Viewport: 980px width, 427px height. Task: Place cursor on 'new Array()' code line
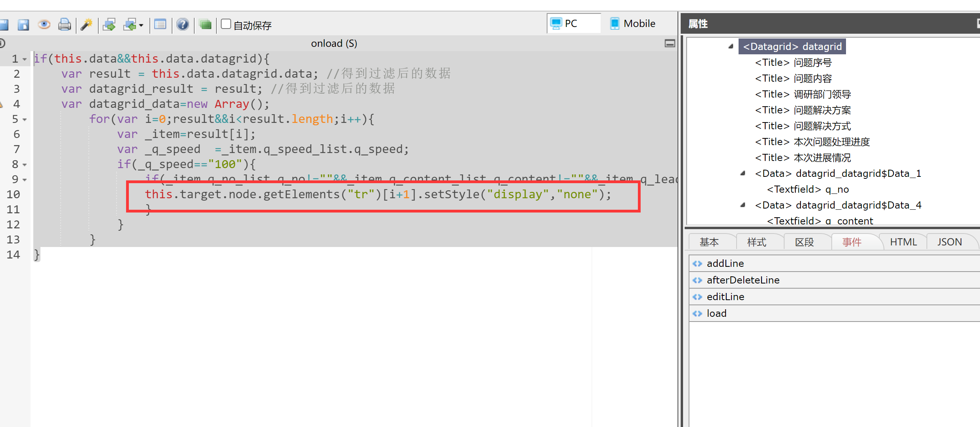pos(165,104)
